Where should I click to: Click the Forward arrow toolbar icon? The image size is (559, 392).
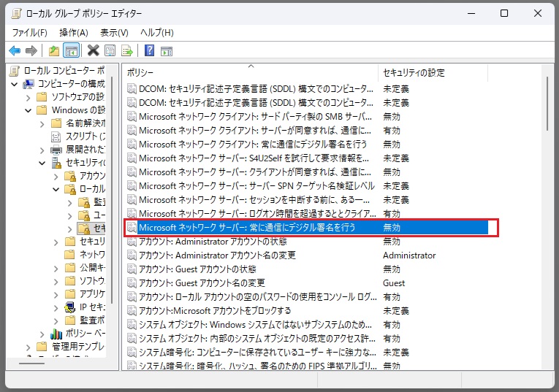[x=31, y=50]
